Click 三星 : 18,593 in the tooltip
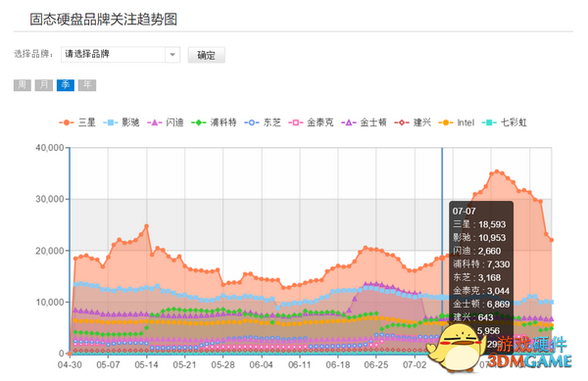 479,224
